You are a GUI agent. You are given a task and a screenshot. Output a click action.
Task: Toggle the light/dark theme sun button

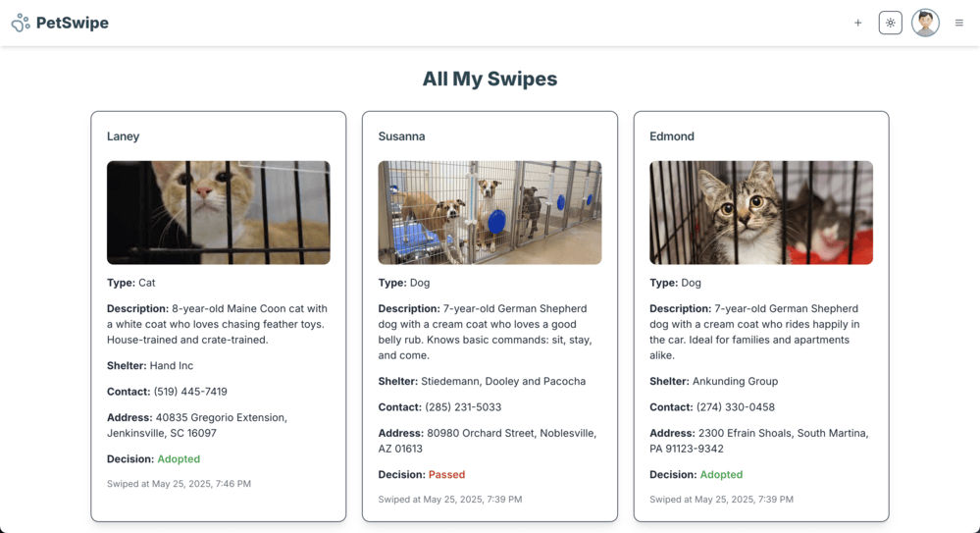point(891,24)
